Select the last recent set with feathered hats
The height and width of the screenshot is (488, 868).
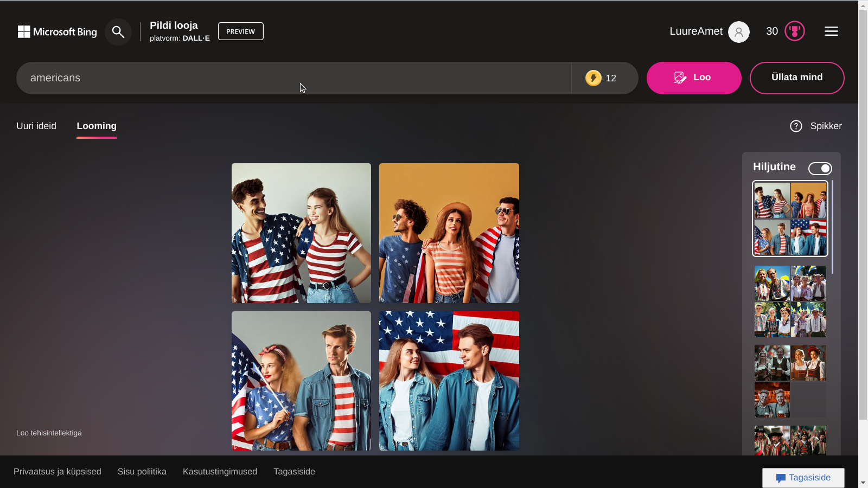coord(790,440)
